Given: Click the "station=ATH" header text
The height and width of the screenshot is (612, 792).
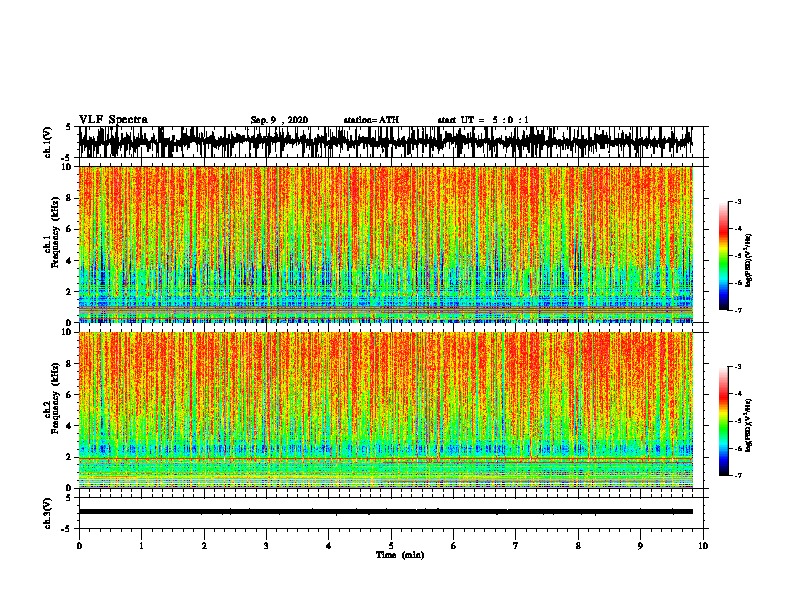Looking at the screenshot, I should pyautogui.click(x=371, y=120).
